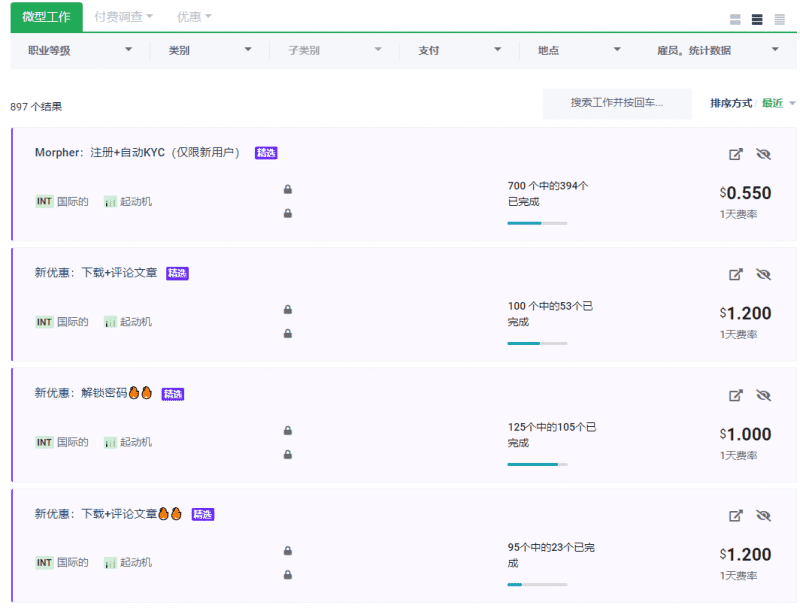Click the INT badge on the second job

click(x=42, y=321)
